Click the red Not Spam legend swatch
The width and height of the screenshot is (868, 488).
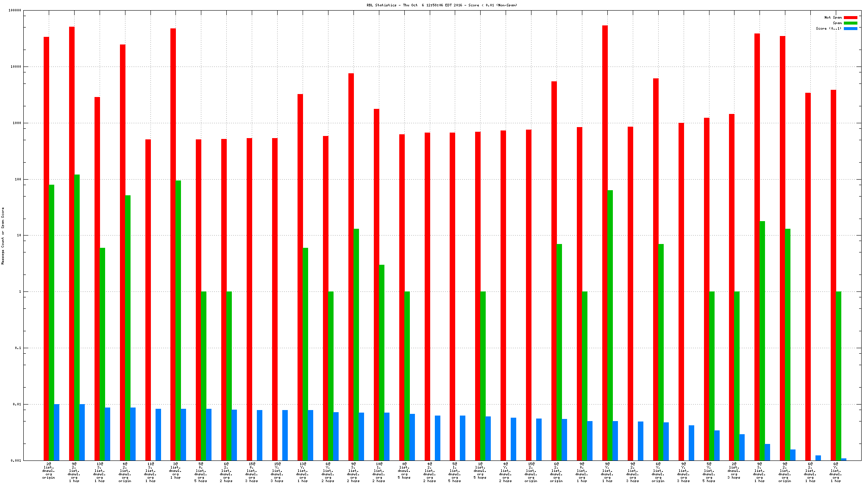[850, 17]
